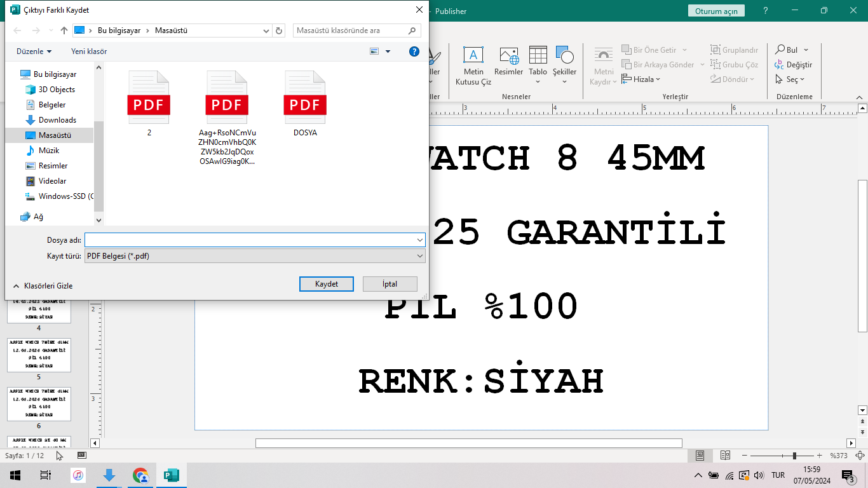
Task: Open recent locations dropdown arrow
Action: coord(51,30)
